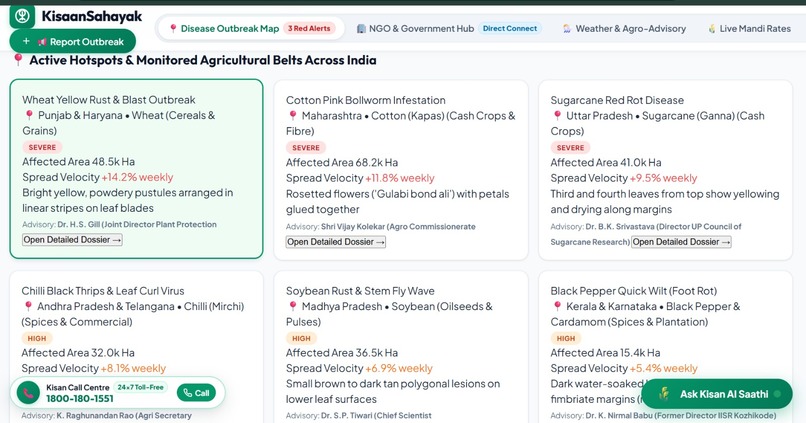Click the 24×7 Toll-Free badge

140,387
